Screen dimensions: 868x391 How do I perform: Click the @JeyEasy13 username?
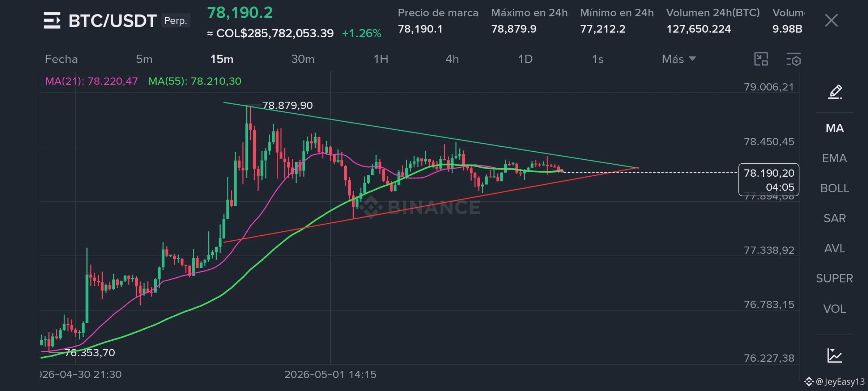840,382
